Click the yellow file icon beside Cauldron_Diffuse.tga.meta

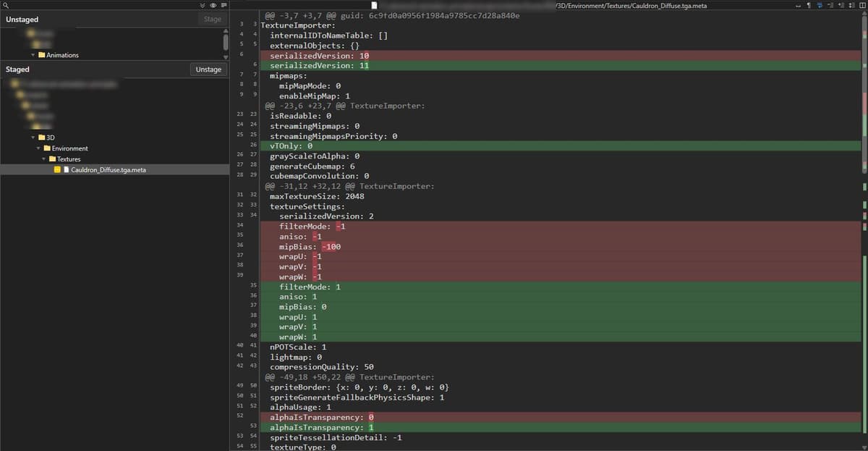coord(57,169)
